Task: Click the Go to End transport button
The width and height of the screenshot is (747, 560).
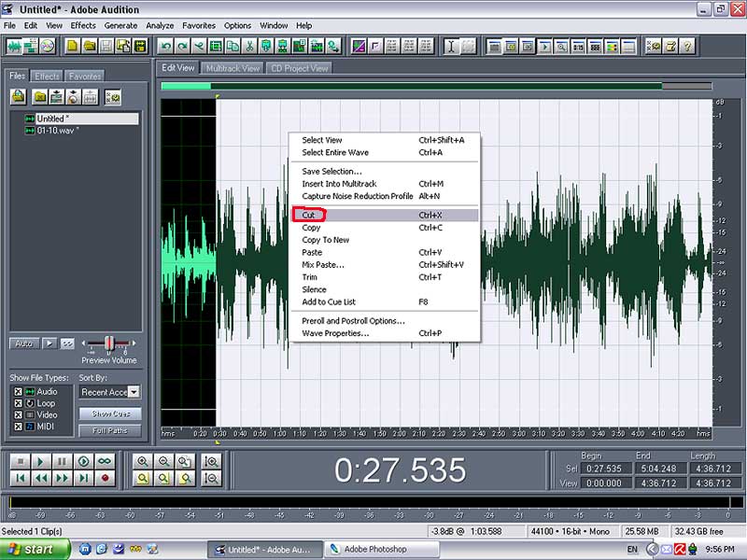Action: coord(83,478)
